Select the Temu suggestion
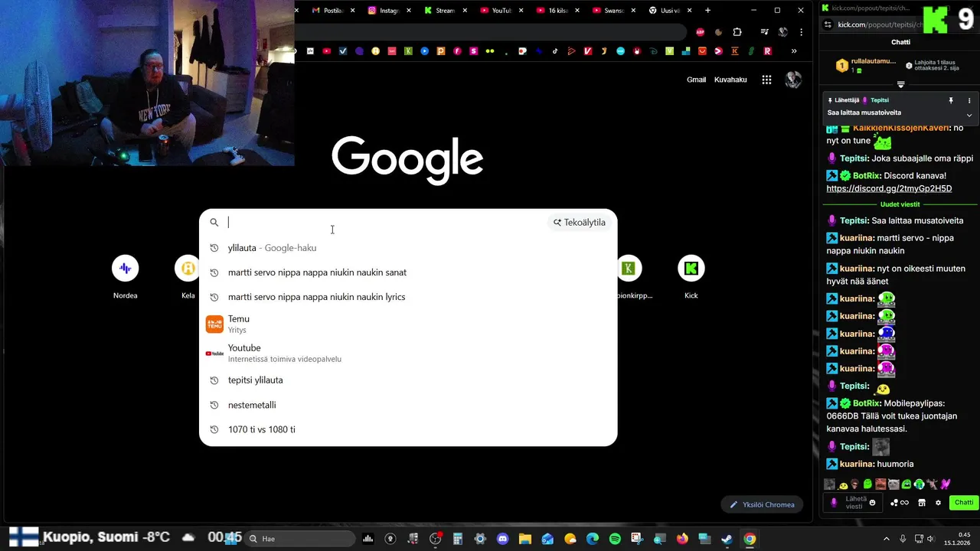Image resolution: width=980 pixels, height=551 pixels. click(408, 324)
